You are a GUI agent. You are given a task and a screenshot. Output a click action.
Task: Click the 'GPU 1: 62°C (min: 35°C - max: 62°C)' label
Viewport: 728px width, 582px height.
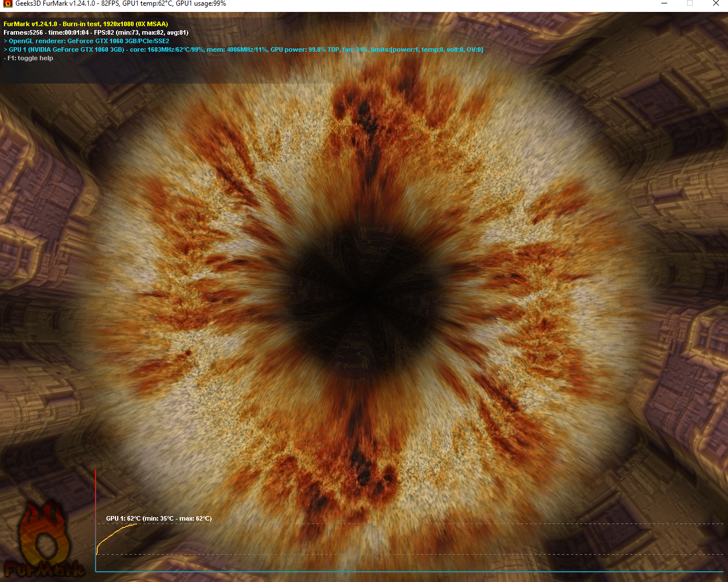tap(159, 518)
